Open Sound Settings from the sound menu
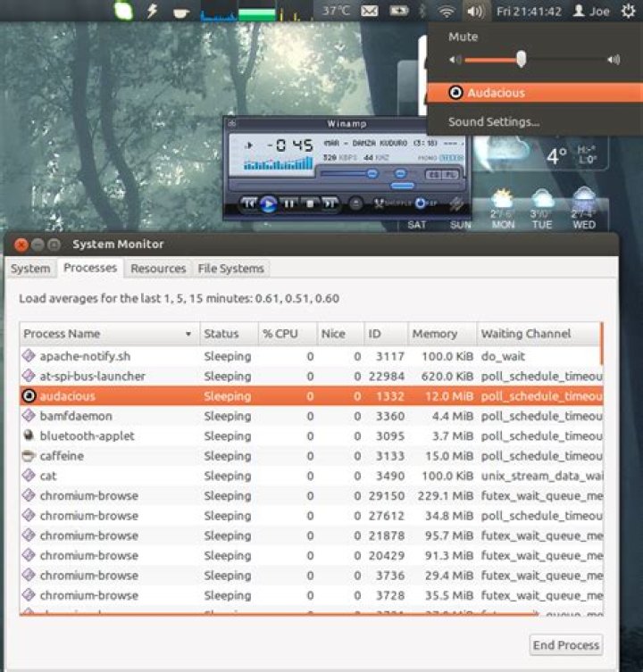The image size is (643, 672). pyautogui.click(x=494, y=122)
